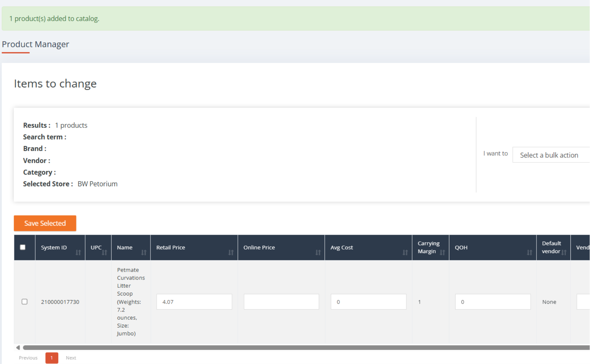Image resolution: width=590 pixels, height=364 pixels.
Task: Sort table by UPC column
Action: click(x=104, y=252)
